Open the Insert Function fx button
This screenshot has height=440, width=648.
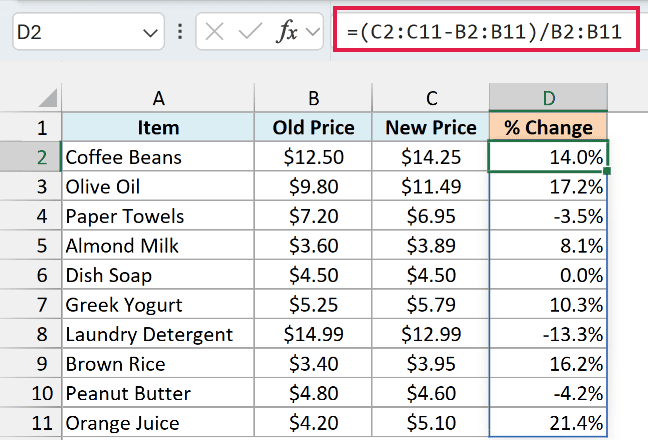point(286,31)
